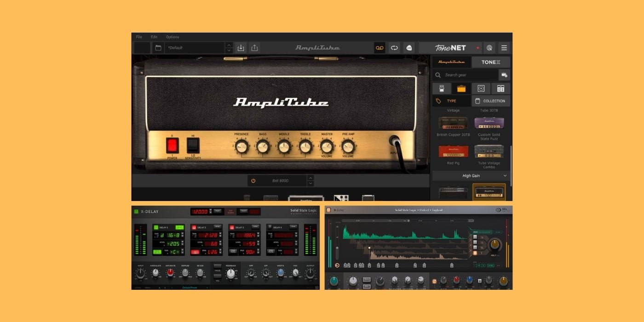Click the MASTER volume knob

[x=327, y=147]
